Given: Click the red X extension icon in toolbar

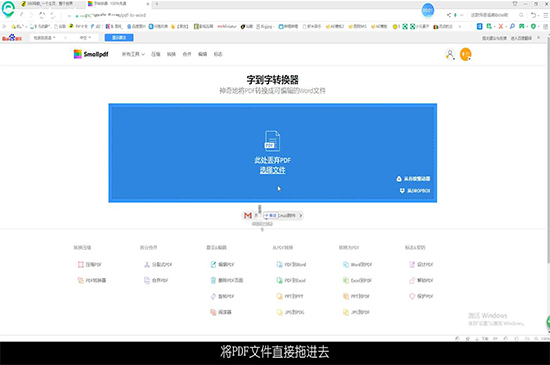Looking at the screenshot, I should [x=501, y=26].
